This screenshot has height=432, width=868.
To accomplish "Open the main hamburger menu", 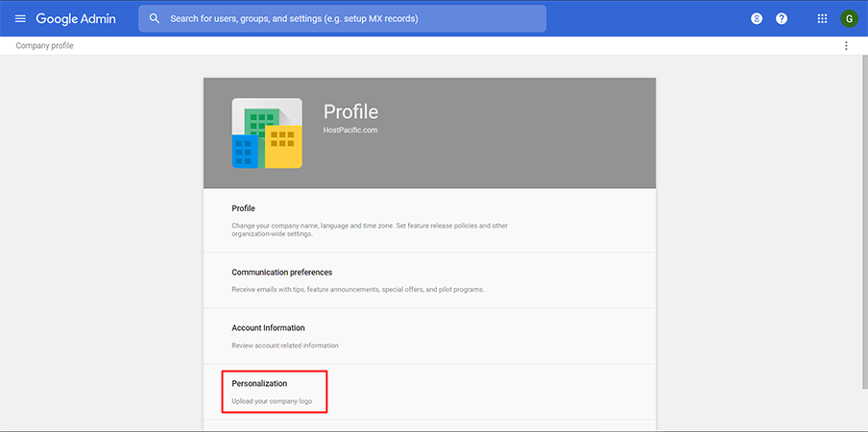I will (x=20, y=18).
